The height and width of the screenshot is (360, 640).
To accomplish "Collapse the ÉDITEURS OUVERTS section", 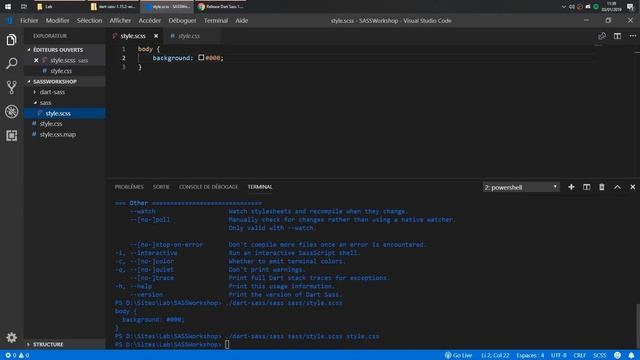I will (x=58, y=50).
